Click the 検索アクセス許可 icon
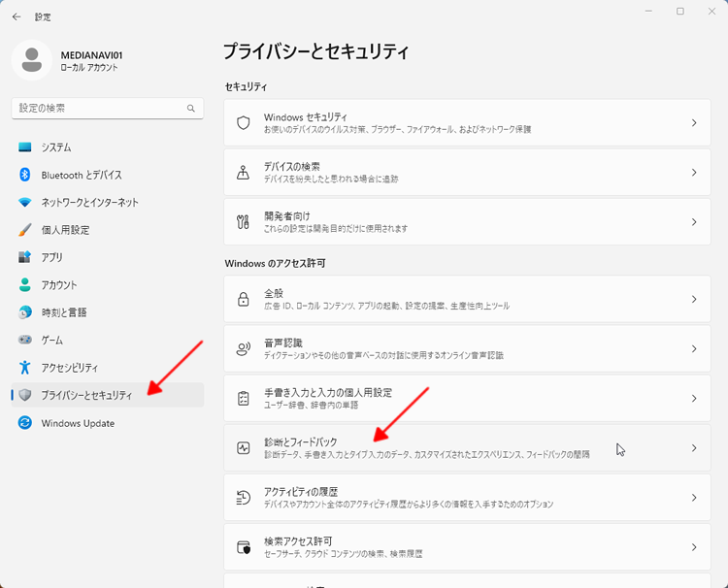This screenshot has width=728, height=588. tap(244, 547)
